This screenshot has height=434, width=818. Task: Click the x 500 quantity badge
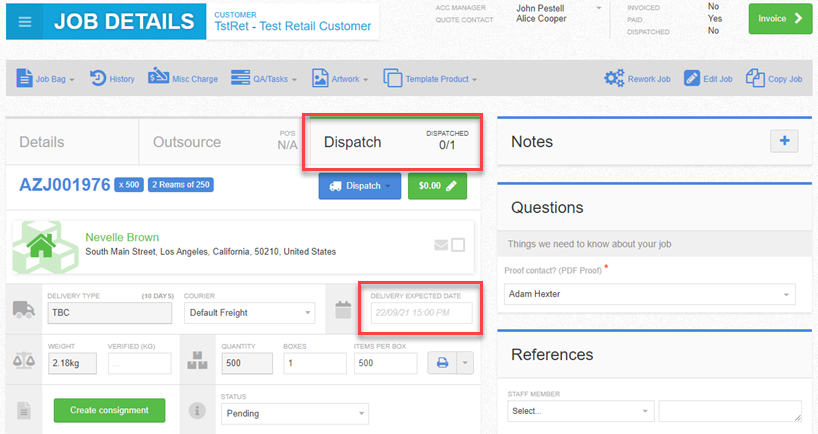[x=129, y=185]
